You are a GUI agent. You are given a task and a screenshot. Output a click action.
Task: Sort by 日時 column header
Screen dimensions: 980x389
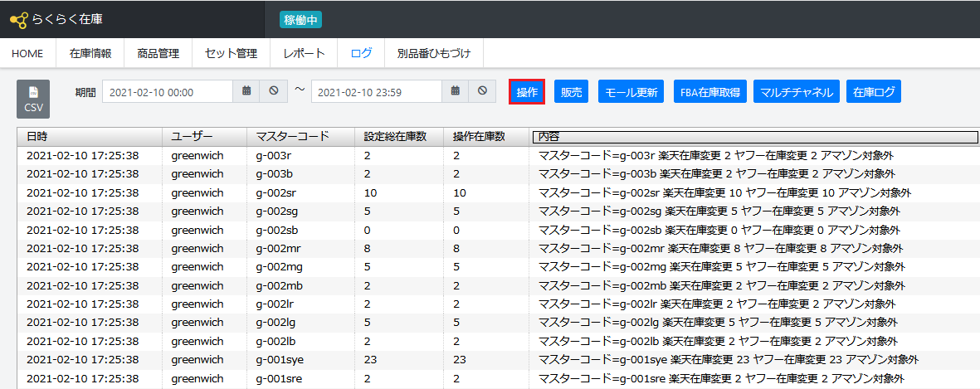coord(90,137)
